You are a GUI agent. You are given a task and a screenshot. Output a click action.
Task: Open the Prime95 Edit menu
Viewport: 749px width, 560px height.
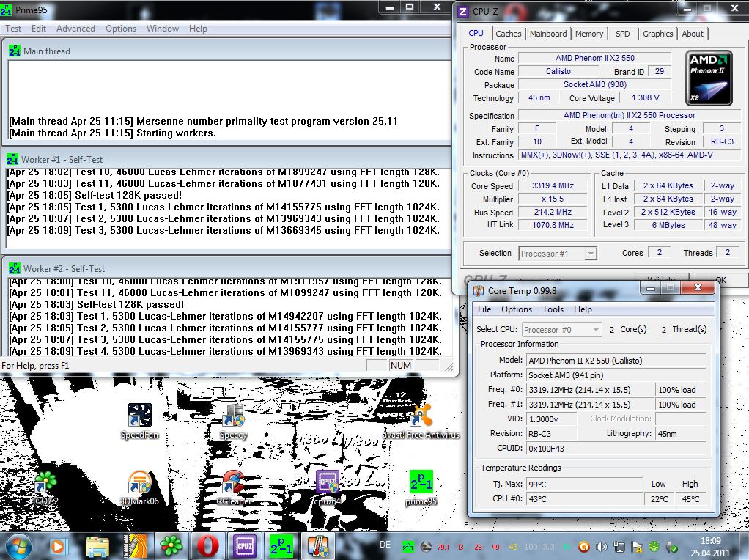(39, 29)
